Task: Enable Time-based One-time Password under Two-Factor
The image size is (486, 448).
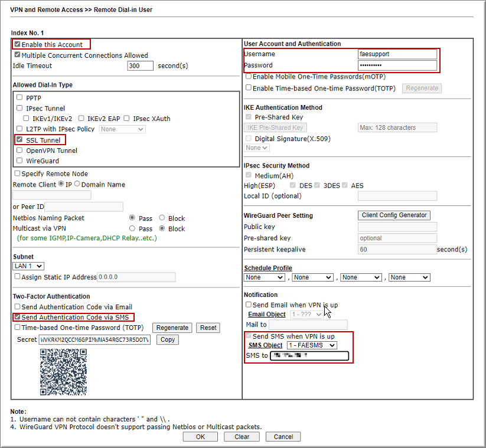Action: 18,327
